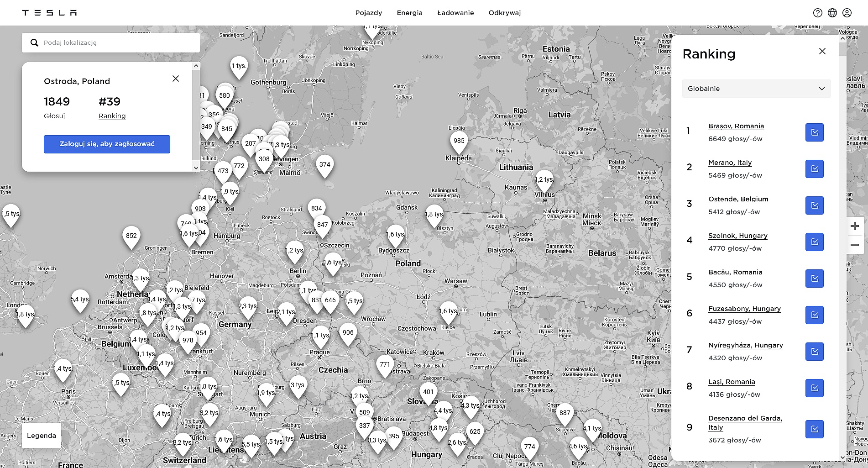Click the vote icon for Szolnok, Hungary
This screenshot has height=468, width=868.
(815, 242)
